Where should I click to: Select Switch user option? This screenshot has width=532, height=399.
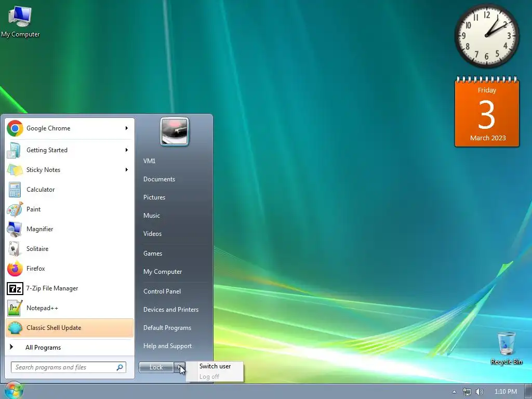click(215, 366)
